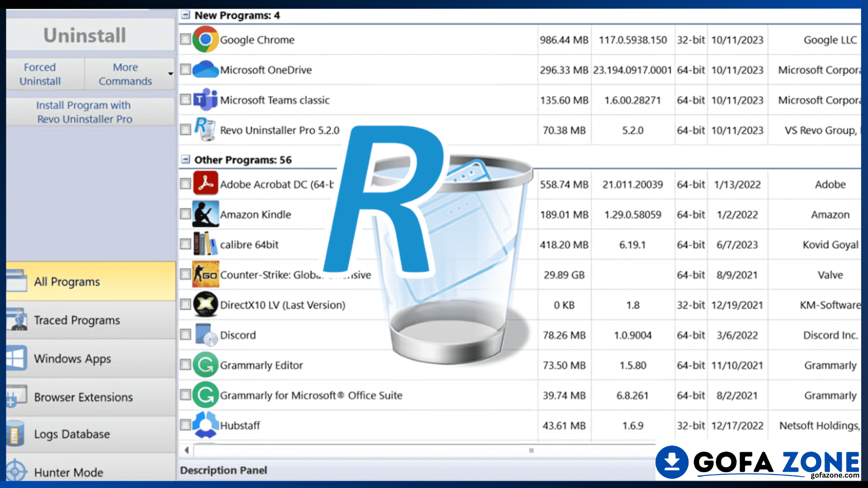The height and width of the screenshot is (488, 868).
Task: Click the Logs Database cylinder icon
Action: point(16,433)
